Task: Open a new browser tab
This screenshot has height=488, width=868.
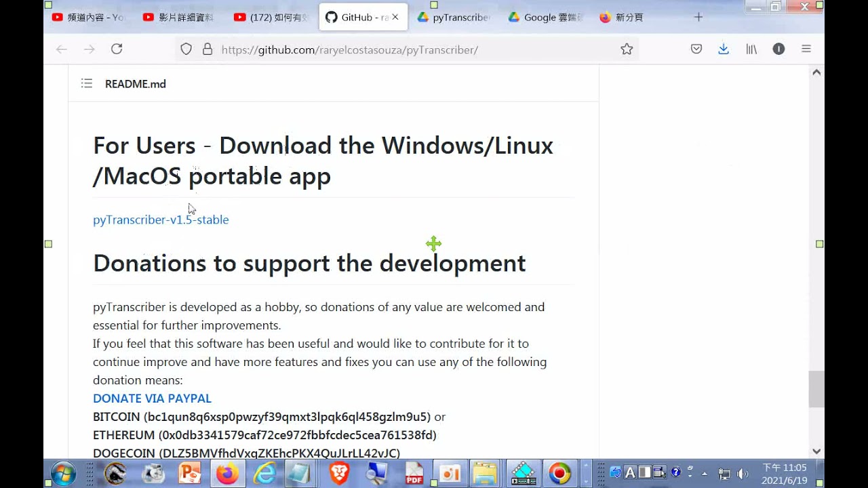Action: pyautogui.click(x=698, y=17)
